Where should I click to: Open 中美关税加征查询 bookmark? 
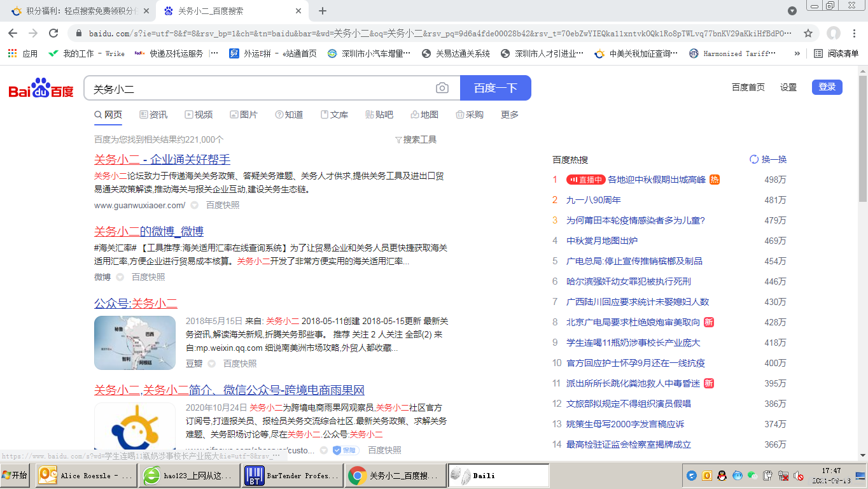636,53
